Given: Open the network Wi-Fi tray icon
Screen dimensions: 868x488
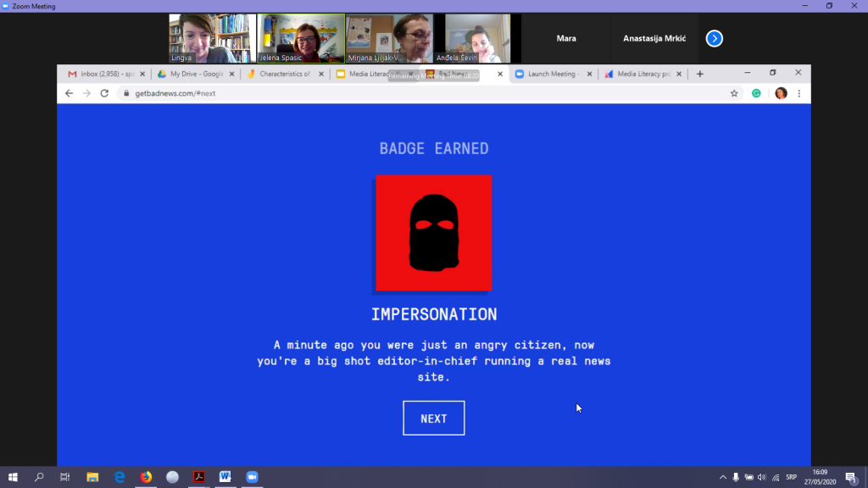Looking at the screenshot, I should point(776,477).
